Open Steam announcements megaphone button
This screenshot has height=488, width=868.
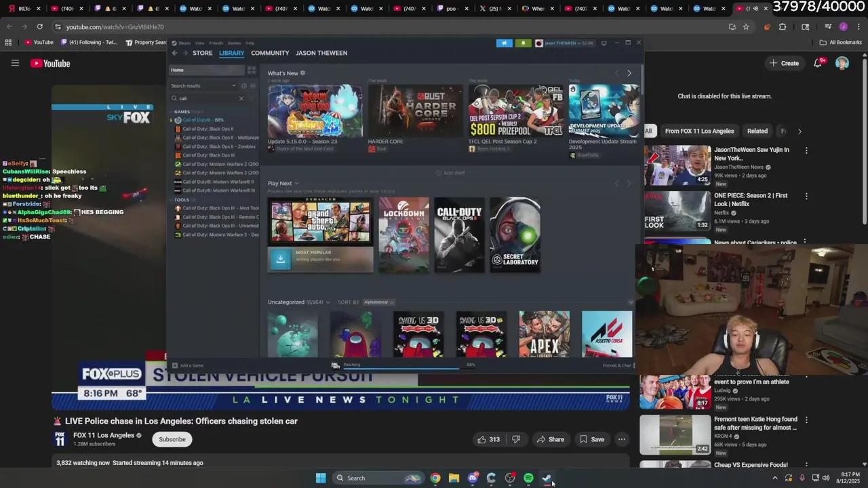tap(504, 43)
